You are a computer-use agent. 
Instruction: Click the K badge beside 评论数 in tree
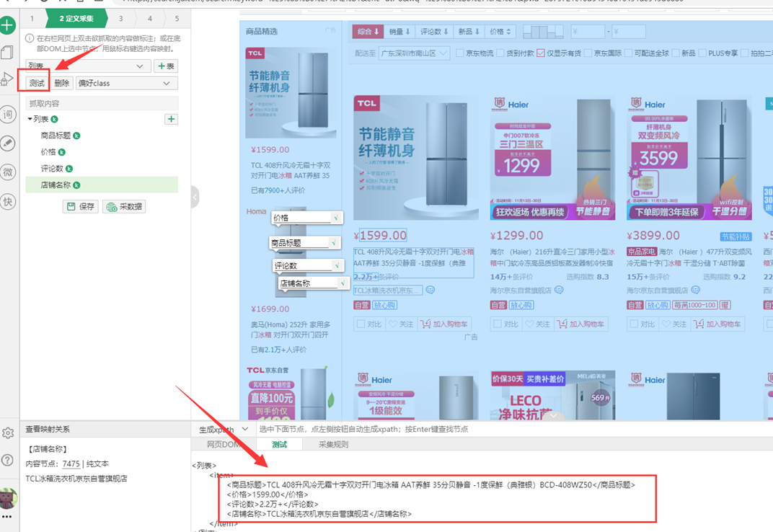coord(69,169)
